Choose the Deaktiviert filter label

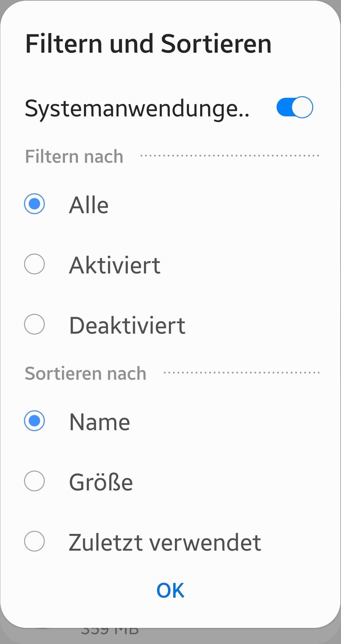(127, 326)
